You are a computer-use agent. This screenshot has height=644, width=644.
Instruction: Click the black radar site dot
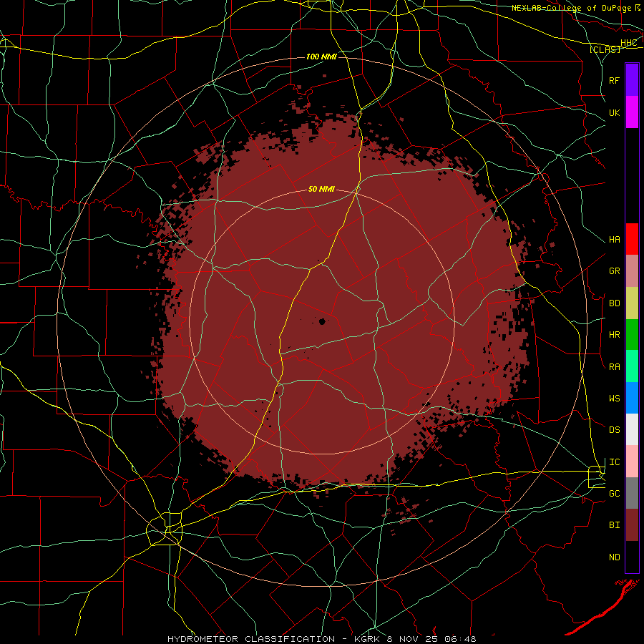[323, 321]
